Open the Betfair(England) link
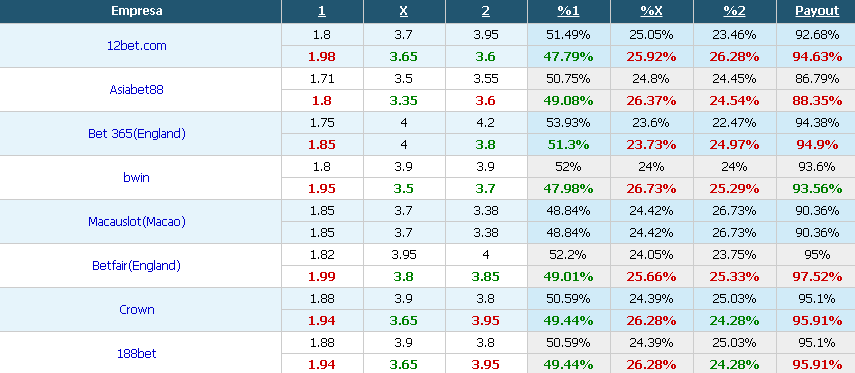 pos(136,266)
